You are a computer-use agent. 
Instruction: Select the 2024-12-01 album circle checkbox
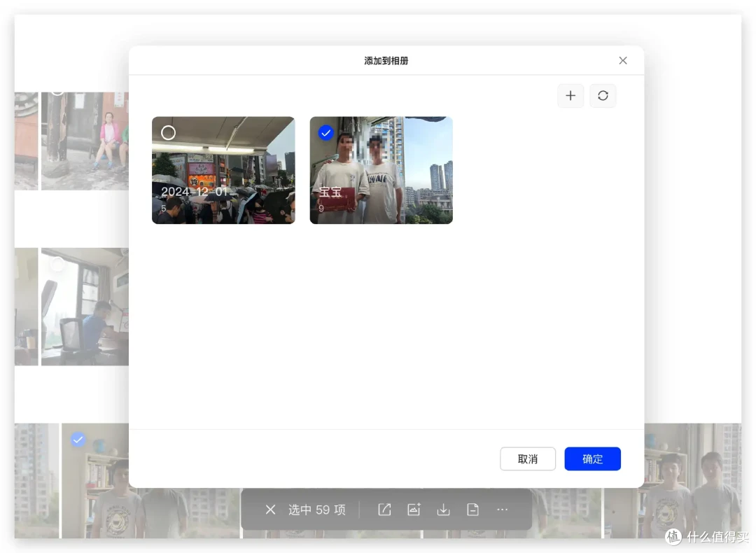(x=168, y=132)
